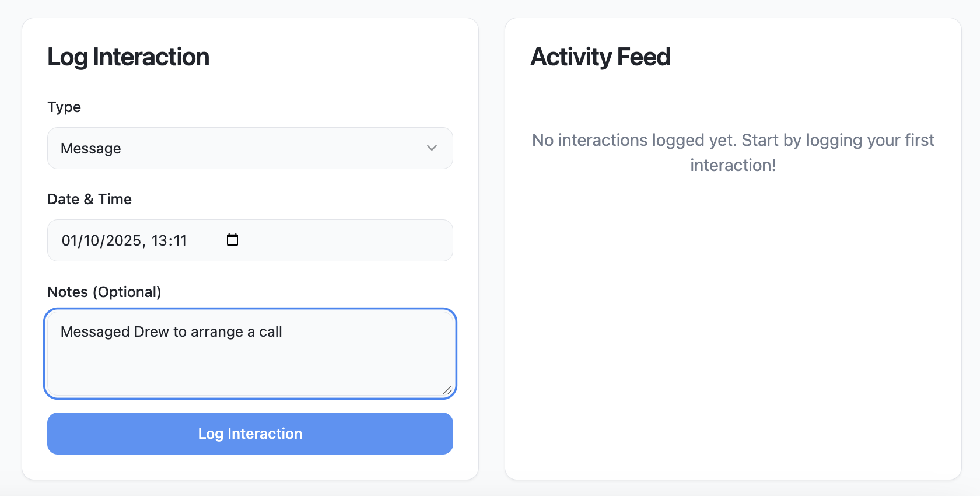Image resolution: width=980 pixels, height=496 pixels.
Task: Click blank right side of Date & Time field
Action: [x=350, y=240]
